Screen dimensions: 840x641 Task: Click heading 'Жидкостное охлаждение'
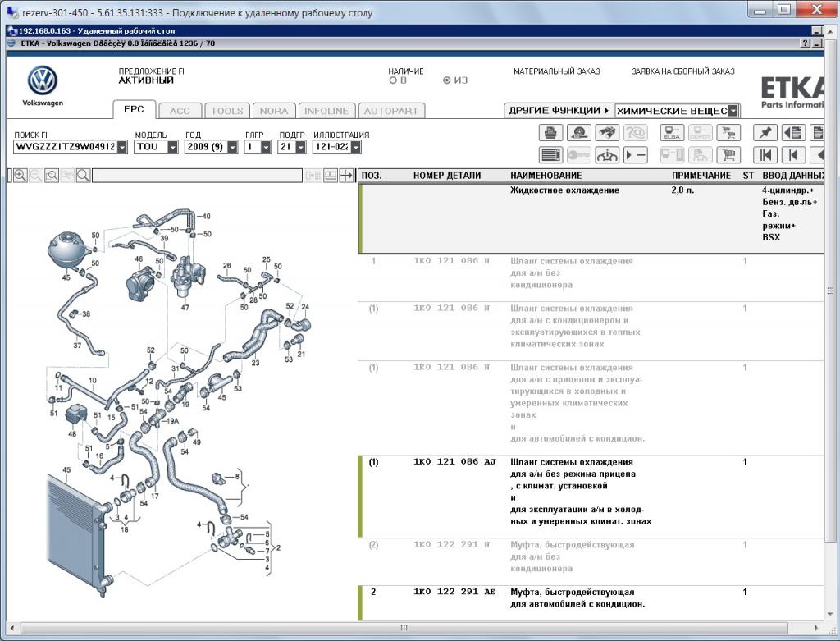(564, 190)
